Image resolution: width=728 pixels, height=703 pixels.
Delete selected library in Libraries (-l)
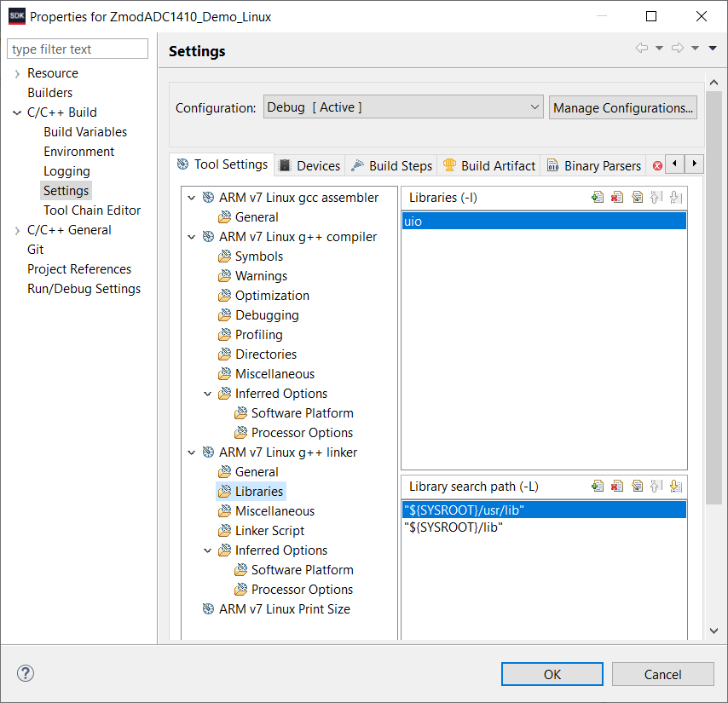(x=617, y=198)
